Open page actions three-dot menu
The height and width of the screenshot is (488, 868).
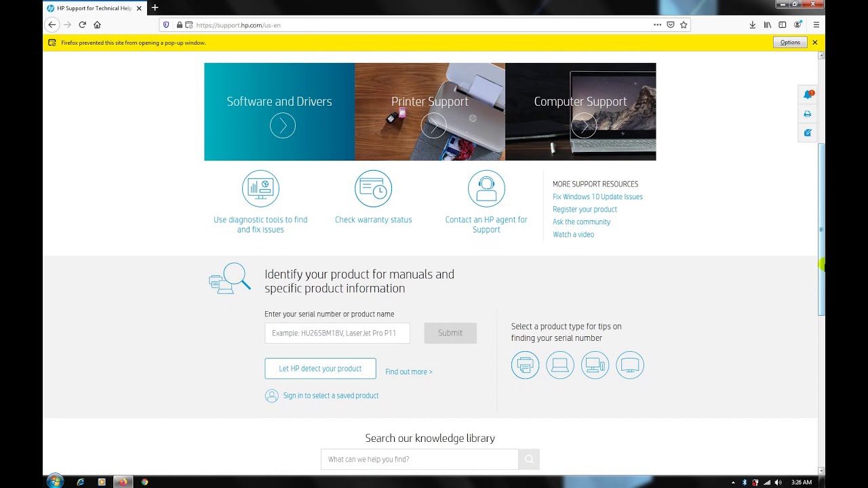click(657, 25)
